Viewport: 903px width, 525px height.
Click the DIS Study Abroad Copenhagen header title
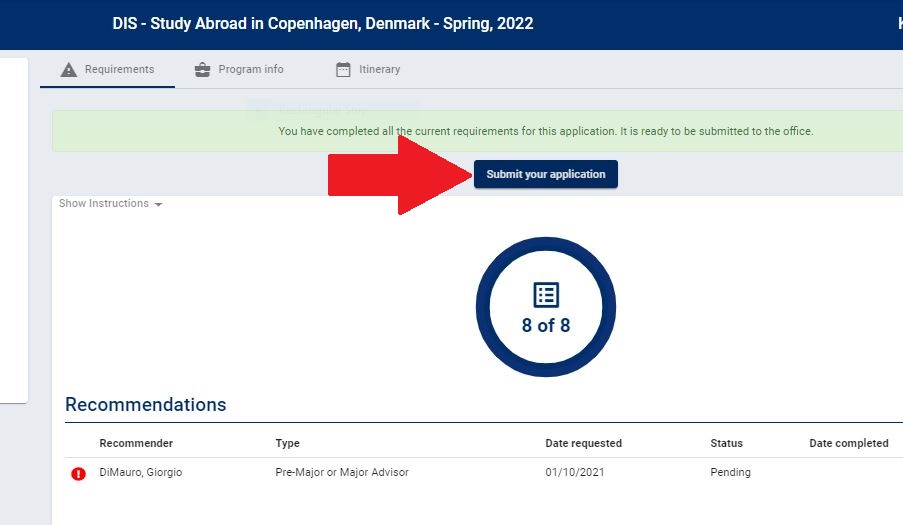(323, 24)
